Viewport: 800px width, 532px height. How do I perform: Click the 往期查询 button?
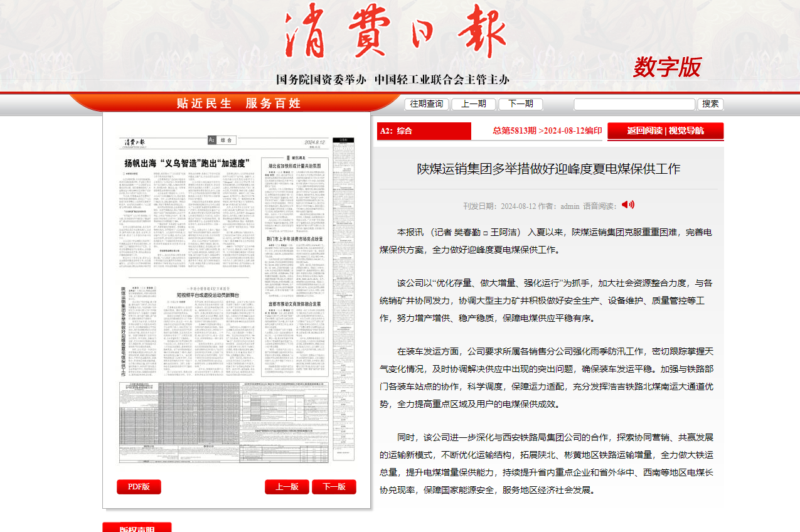pyautogui.click(x=427, y=104)
